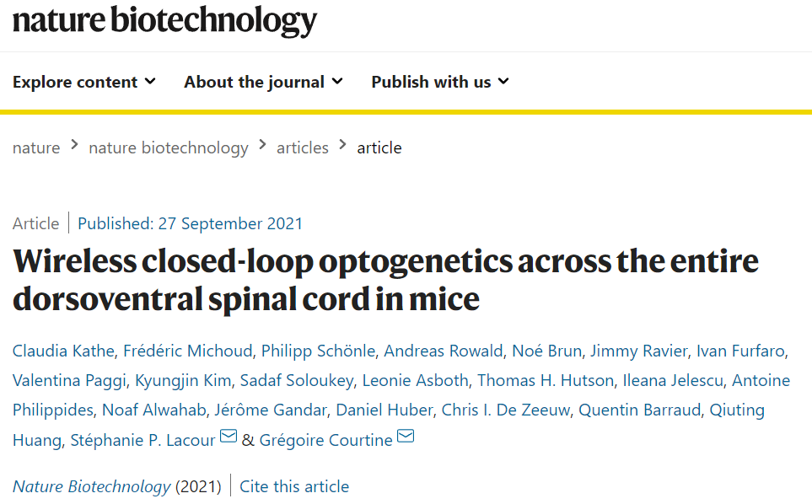Click the email envelope icon after Stéphanie P. Lacour
The width and height of the screenshot is (812, 504).
tap(229, 437)
